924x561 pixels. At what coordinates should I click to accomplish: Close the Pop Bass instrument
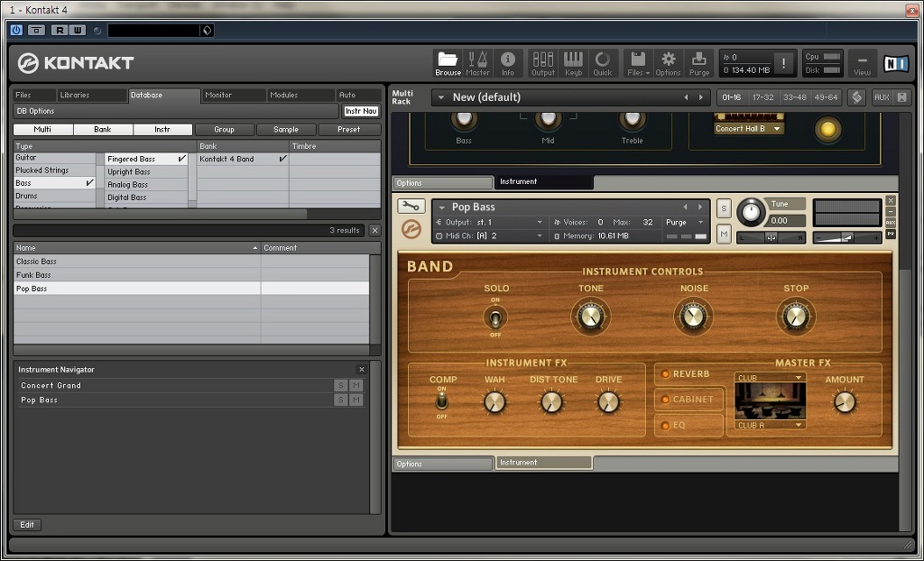pos(891,200)
